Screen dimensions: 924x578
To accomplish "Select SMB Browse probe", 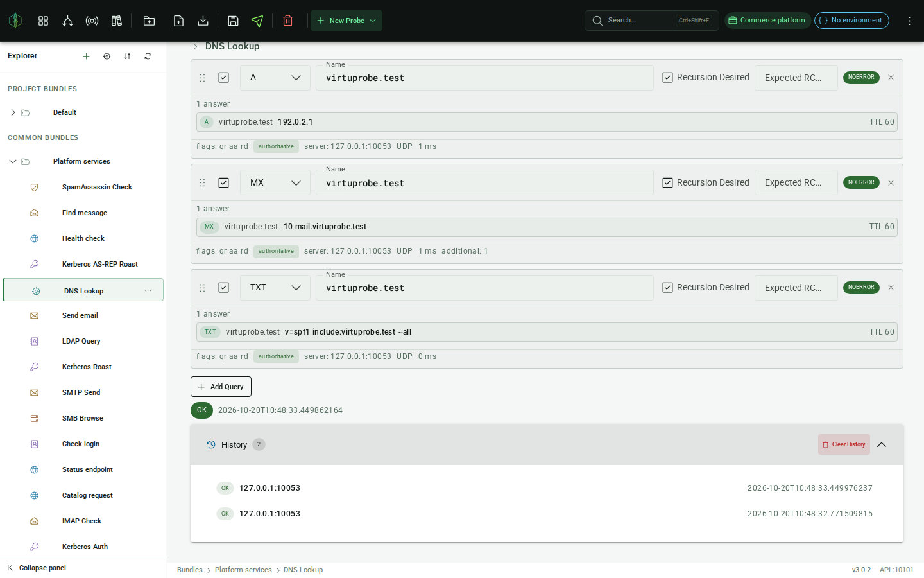I will (x=83, y=418).
